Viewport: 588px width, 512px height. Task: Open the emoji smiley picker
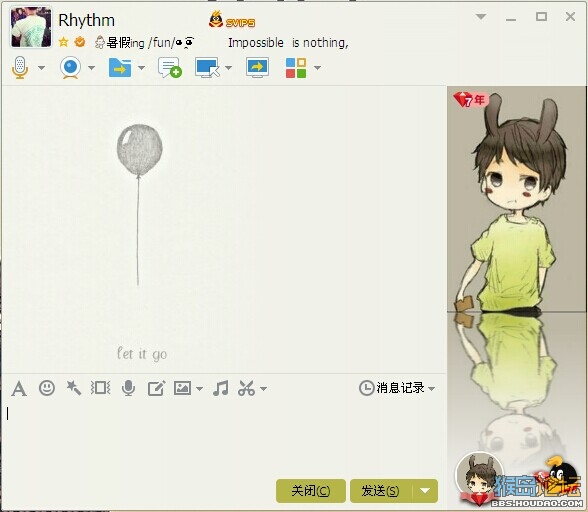[47, 388]
